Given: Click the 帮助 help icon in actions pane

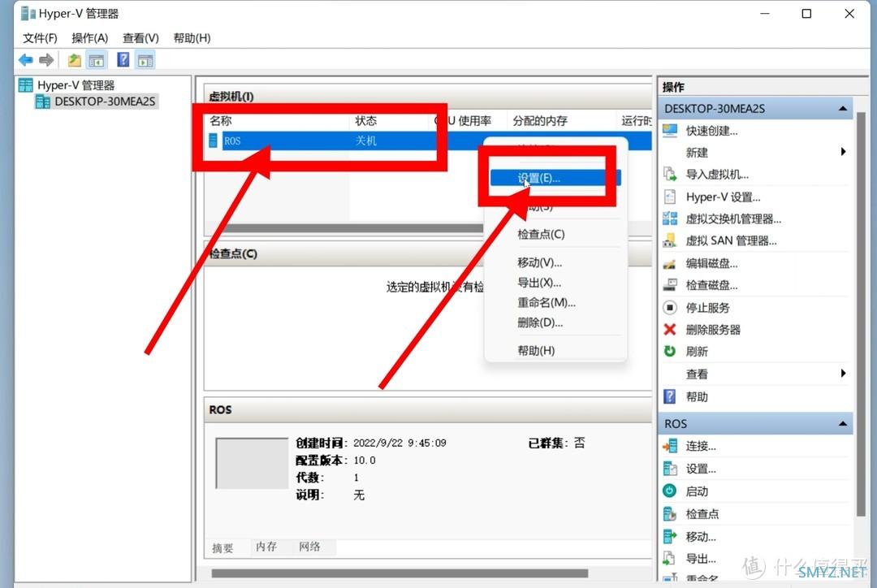Looking at the screenshot, I should pos(669,396).
